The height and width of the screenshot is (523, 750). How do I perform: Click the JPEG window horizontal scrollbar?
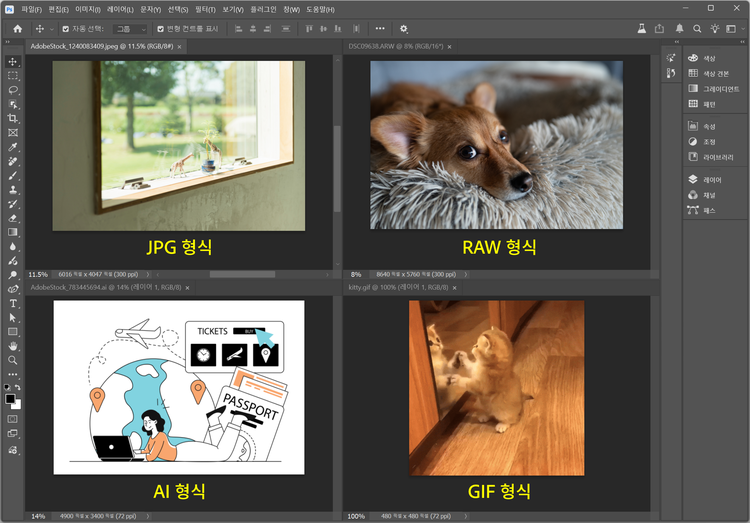coord(242,275)
